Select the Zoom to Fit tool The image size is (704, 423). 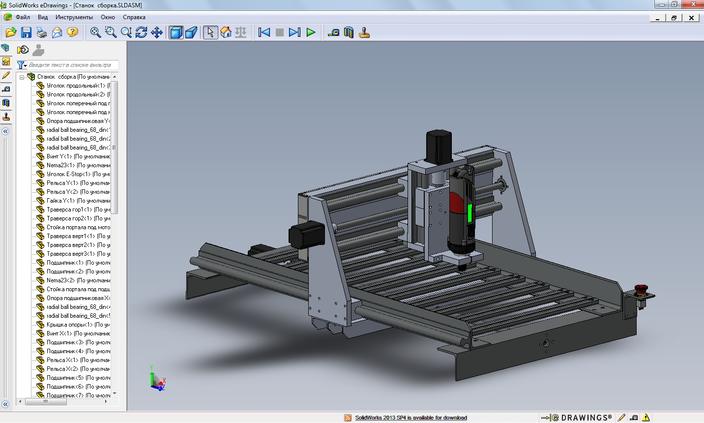click(x=95, y=32)
